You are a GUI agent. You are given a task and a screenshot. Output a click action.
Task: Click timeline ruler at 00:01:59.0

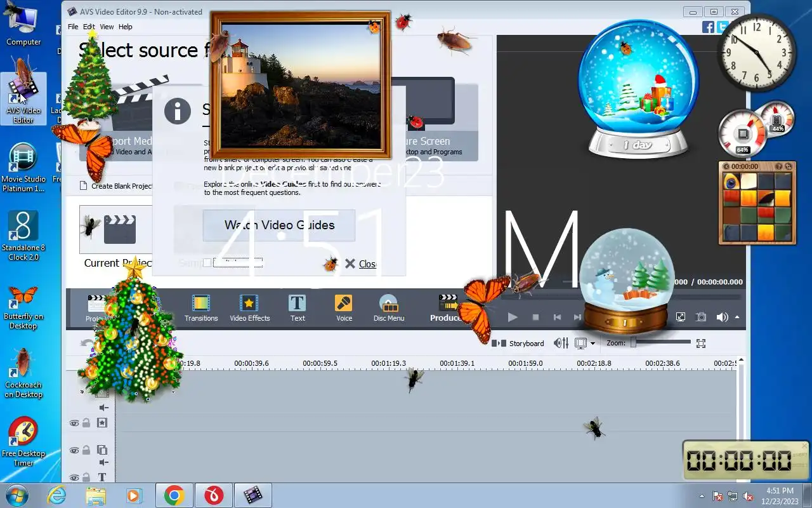525,363
